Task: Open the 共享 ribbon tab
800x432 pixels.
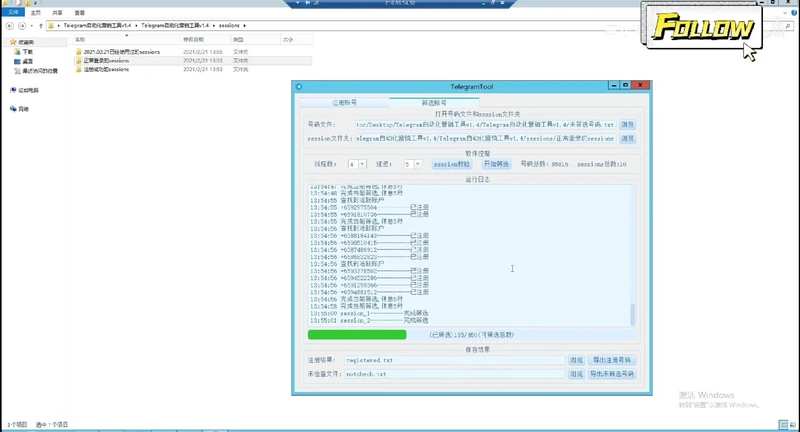Action: 58,13
